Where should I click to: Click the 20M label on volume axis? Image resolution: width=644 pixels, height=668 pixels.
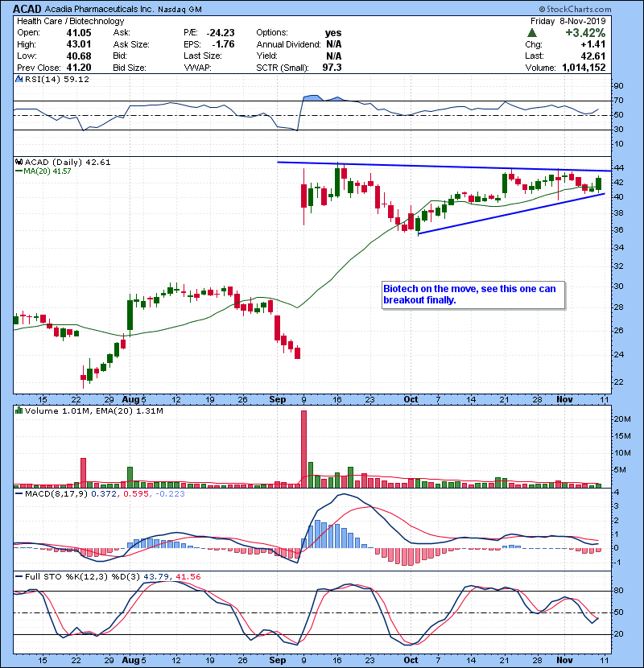(x=621, y=419)
